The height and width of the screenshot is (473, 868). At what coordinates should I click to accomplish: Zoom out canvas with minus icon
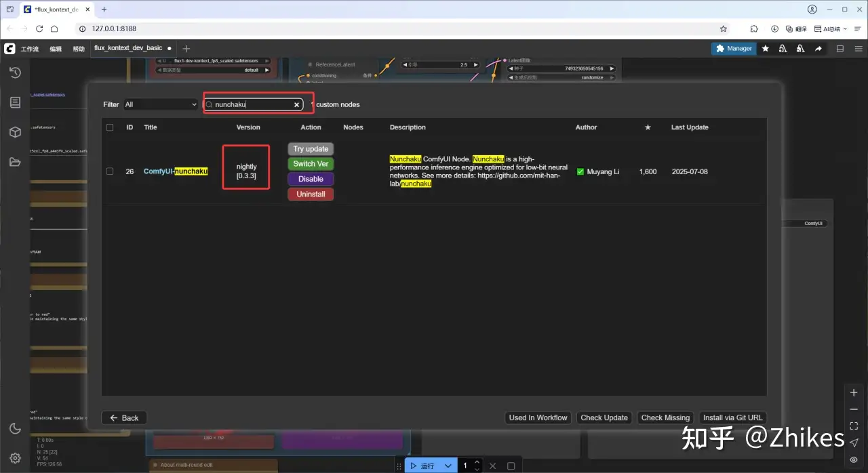[x=854, y=410]
